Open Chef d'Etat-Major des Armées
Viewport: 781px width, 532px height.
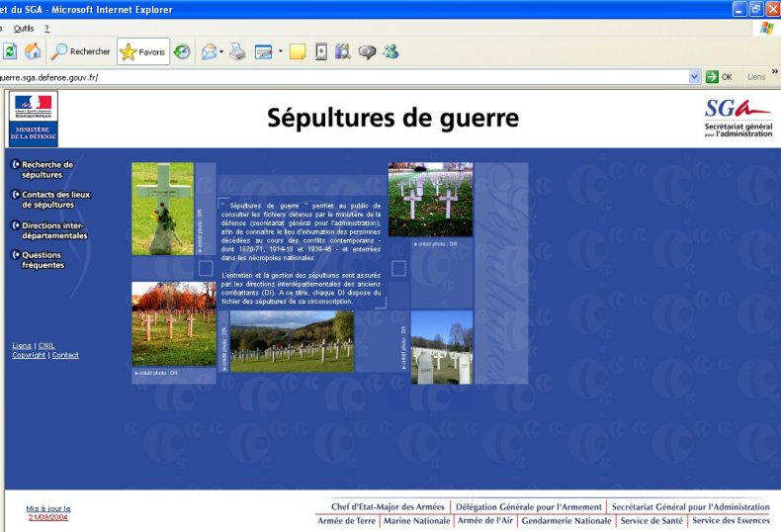pyautogui.click(x=388, y=506)
